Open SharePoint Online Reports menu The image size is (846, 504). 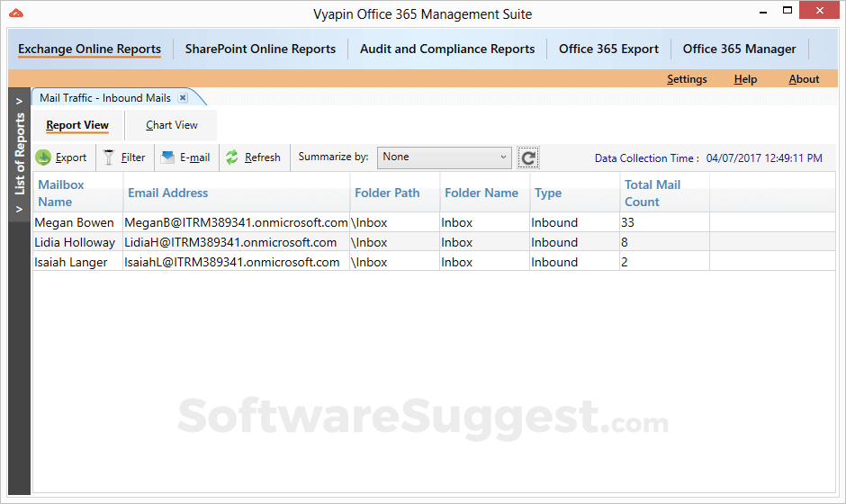260,49
